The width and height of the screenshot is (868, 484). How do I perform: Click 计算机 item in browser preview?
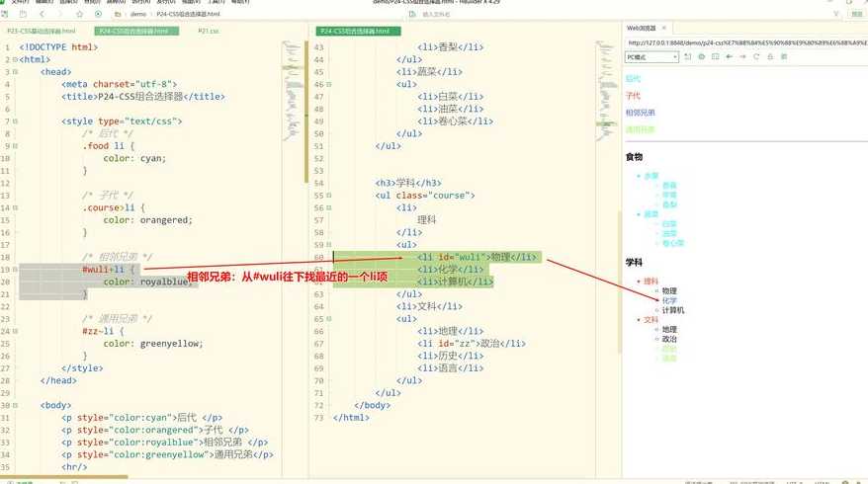click(673, 310)
